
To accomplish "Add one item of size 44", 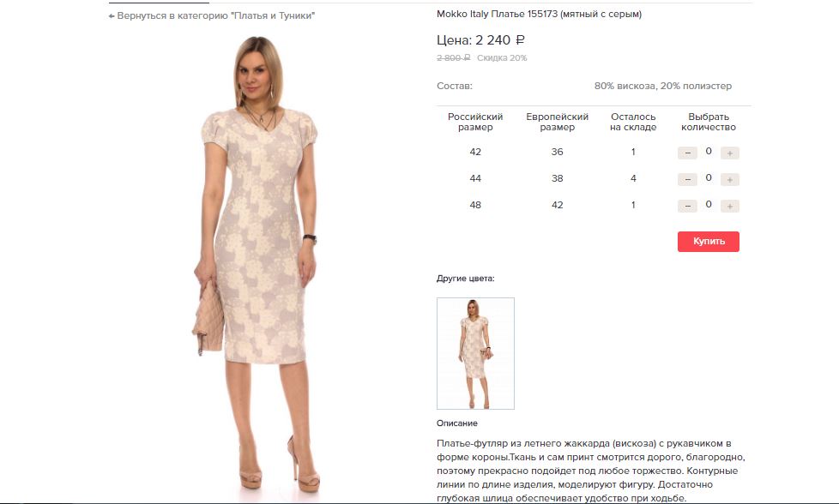I will [x=729, y=180].
